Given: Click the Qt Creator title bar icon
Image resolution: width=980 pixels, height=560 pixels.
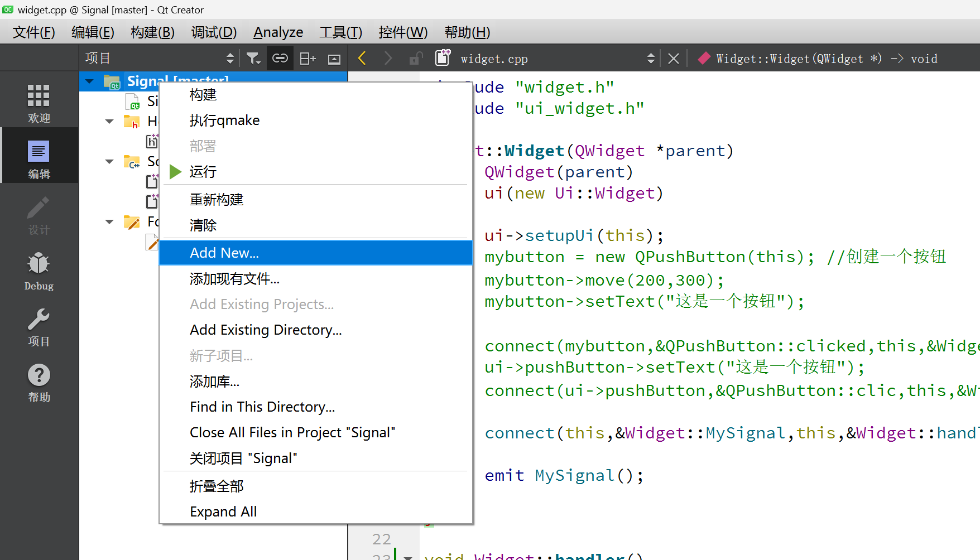Looking at the screenshot, I should click(x=8, y=9).
